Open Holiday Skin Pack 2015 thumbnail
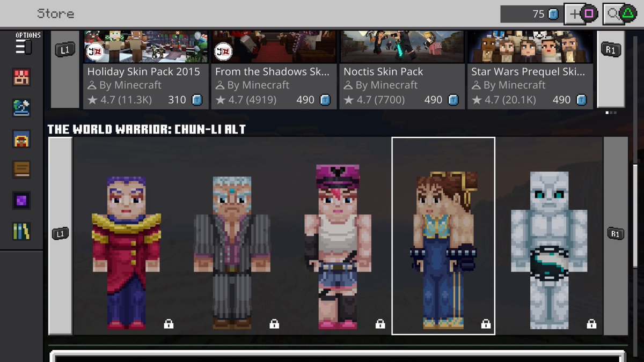Screen dimensions: 644x362 point(147,47)
